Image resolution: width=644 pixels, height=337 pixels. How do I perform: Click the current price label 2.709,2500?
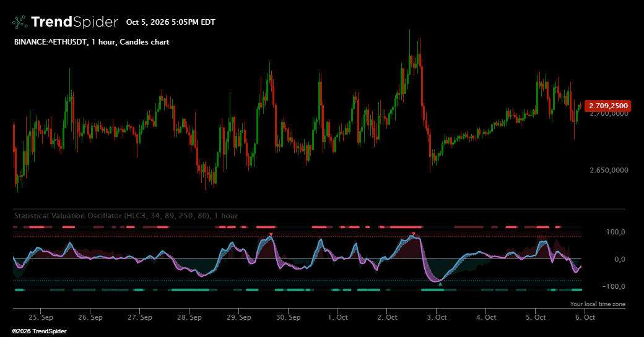(608, 106)
